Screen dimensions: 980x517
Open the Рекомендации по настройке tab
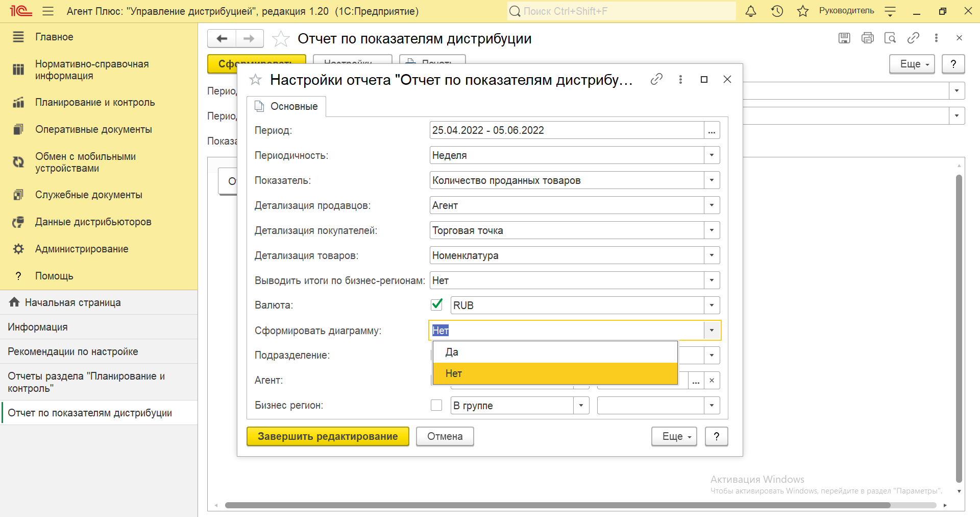99,351
